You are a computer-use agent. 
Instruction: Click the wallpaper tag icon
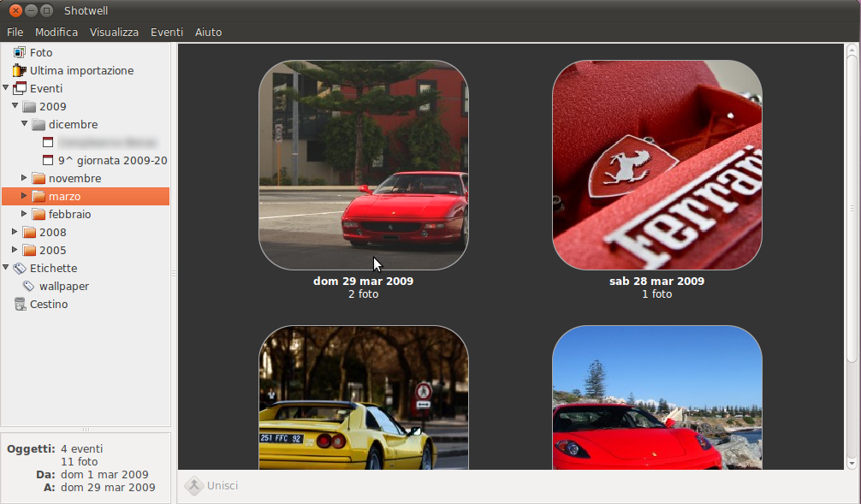coord(29,286)
